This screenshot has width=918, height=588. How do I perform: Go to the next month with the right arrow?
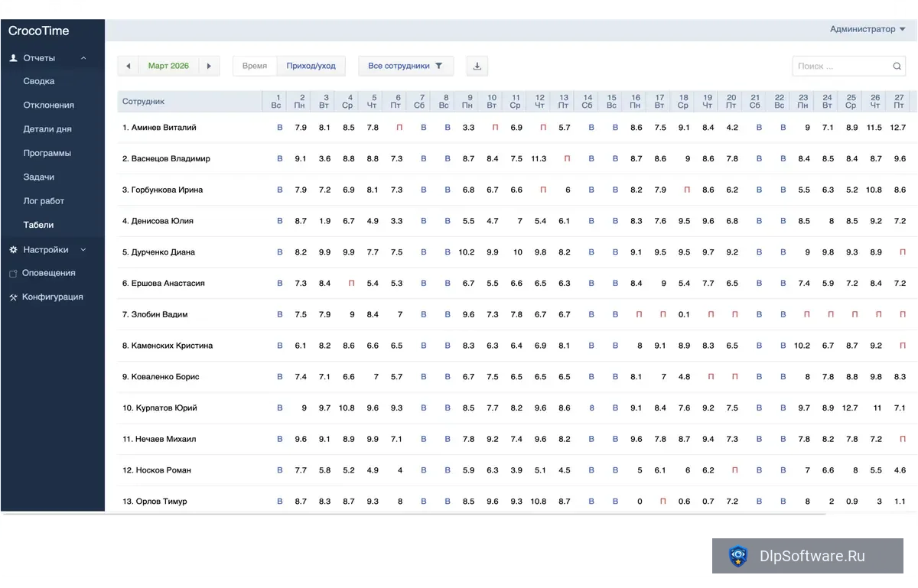(x=209, y=66)
